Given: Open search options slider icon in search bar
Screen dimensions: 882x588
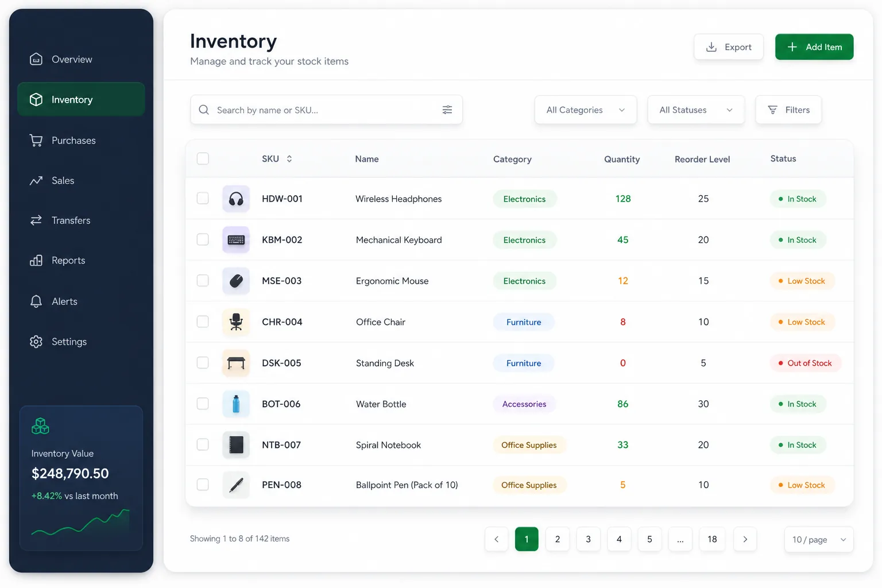Looking at the screenshot, I should coord(447,110).
